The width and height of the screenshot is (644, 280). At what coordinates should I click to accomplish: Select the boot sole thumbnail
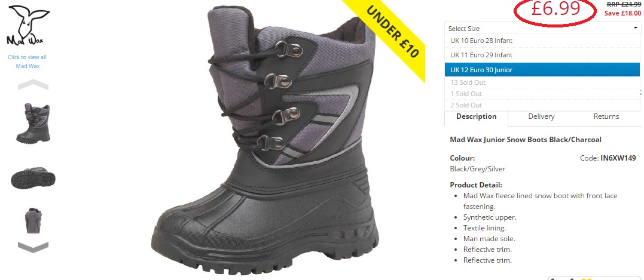point(33,177)
